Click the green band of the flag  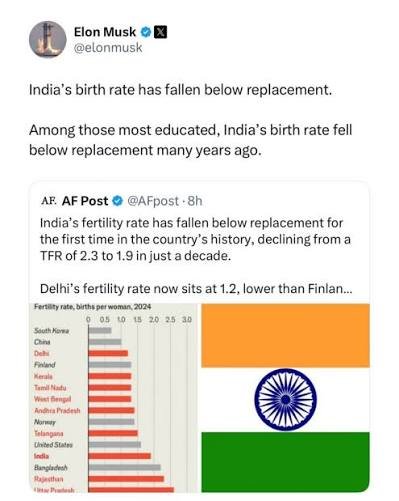[x=285, y=462]
